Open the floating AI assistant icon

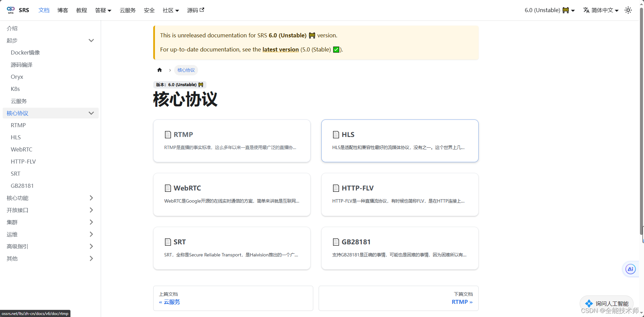631,269
